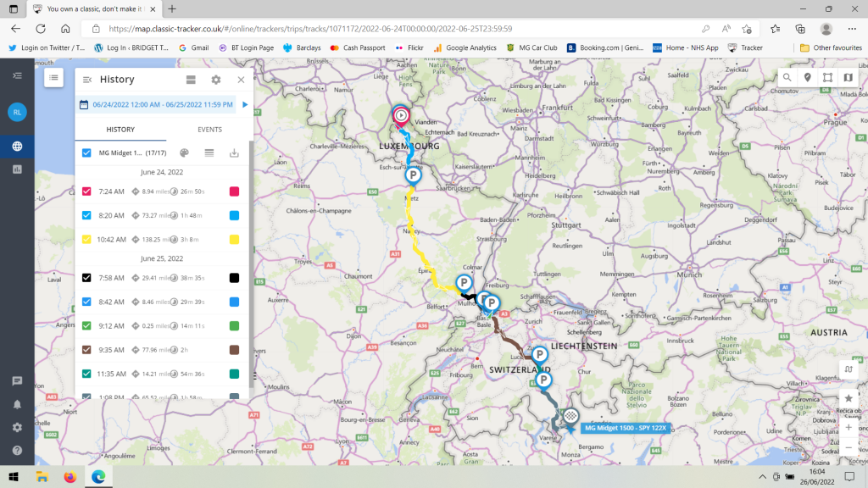Open the track color palette for MG Midget
The height and width of the screenshot is (488, 868).
point(184,152)
